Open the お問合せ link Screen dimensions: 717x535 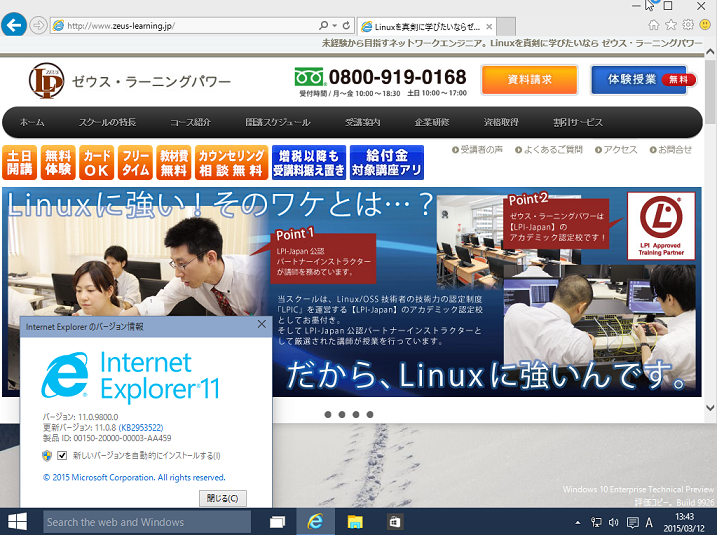671,150
